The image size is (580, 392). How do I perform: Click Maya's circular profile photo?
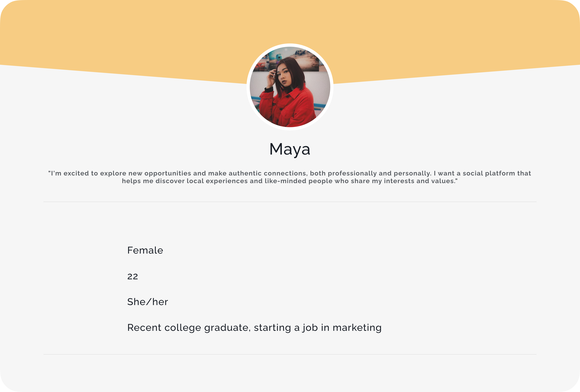pos(290,87)
